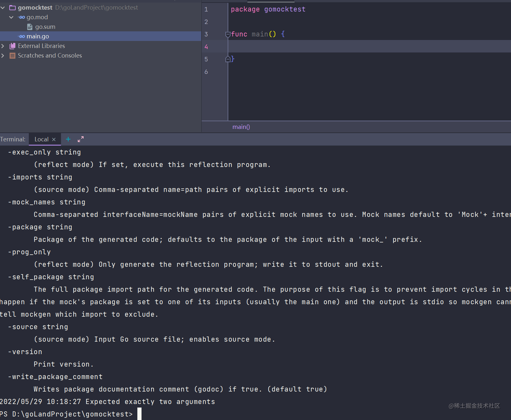Click '-source string' in terminal output
511x420 pixels.
point(38,327)
